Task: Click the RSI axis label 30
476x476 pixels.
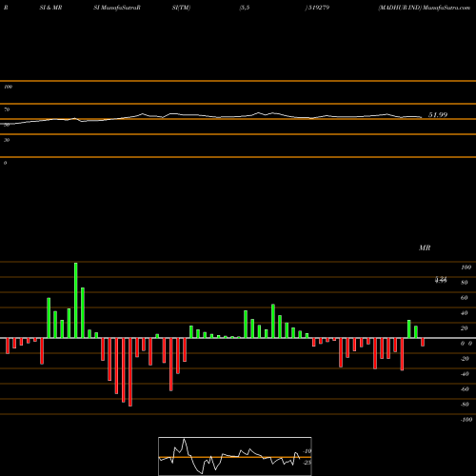Action: (x=7, y=140)
